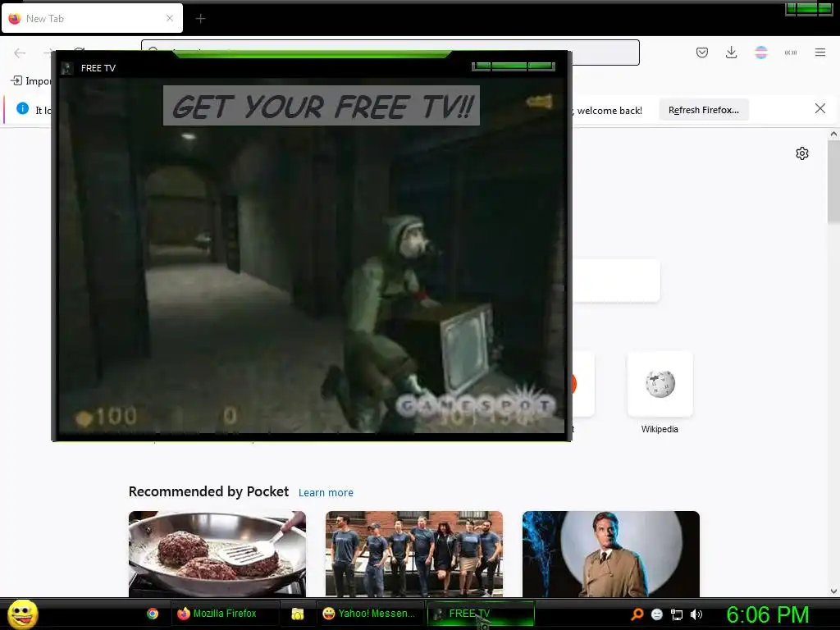
Task: Open the Wikipedia shortcut tile
Action: tap(660, 384)
